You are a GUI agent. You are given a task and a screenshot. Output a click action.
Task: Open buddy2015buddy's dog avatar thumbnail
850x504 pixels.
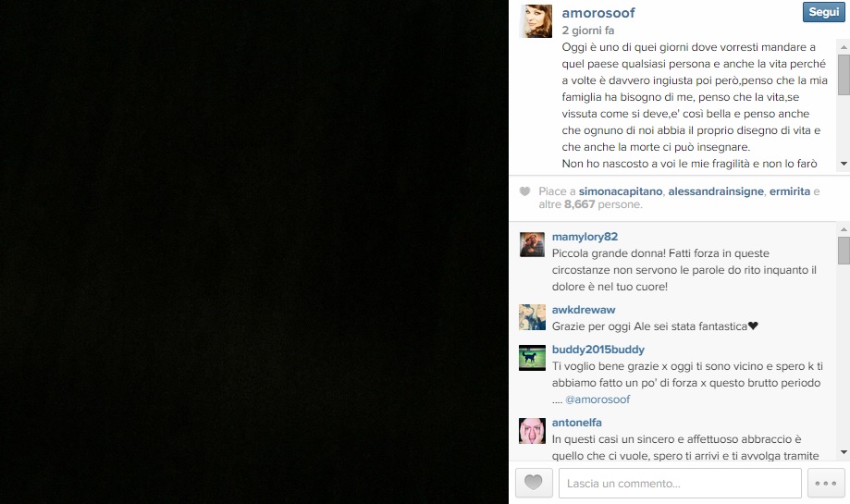(x=532, y=357)
